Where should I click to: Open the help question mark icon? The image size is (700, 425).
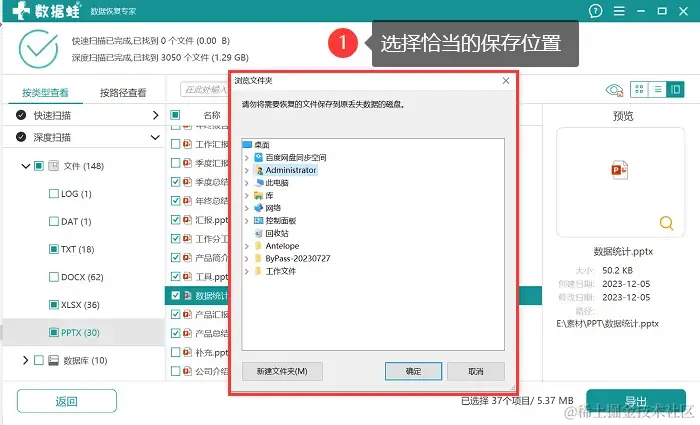click(595, 11)
